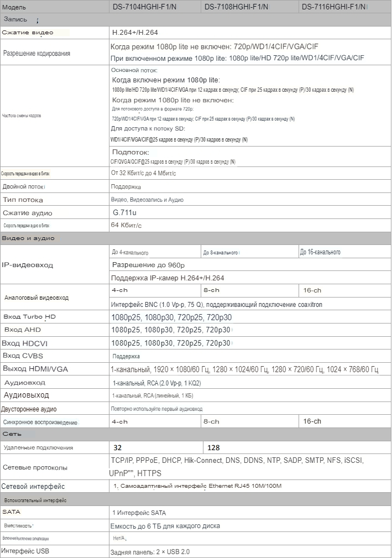Viewport: 392px width, 558px height.
Task: Click the Аудиовход label
Action: [24, 383]
